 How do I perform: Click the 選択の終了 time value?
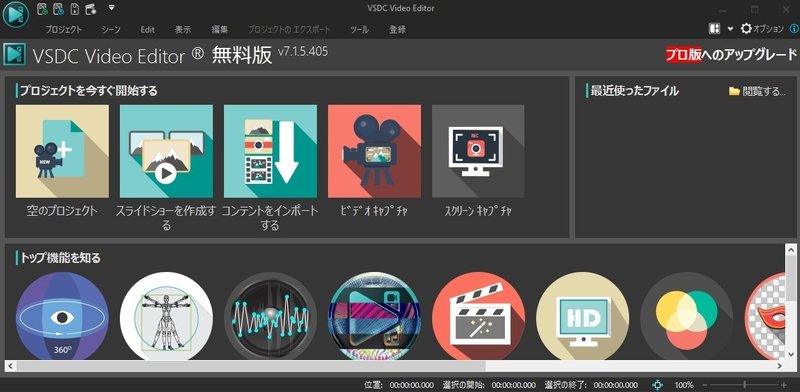point(615,385)
